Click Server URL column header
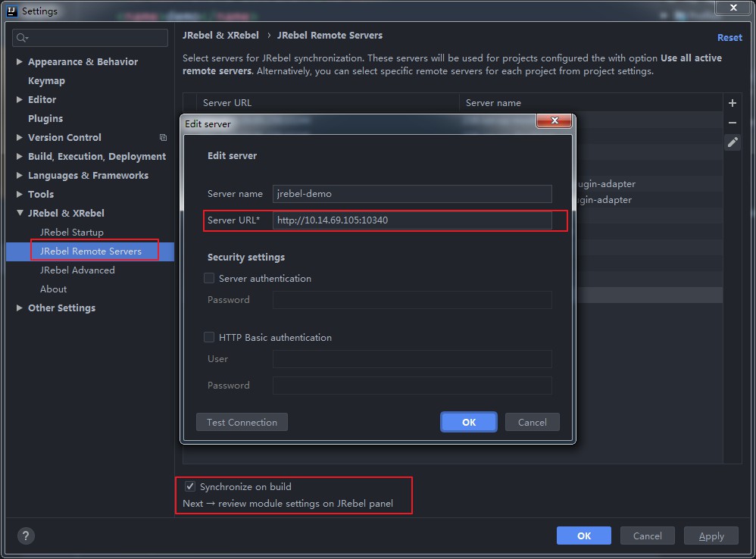The width and height of the screenshot is (756, 559). point(328,103)
